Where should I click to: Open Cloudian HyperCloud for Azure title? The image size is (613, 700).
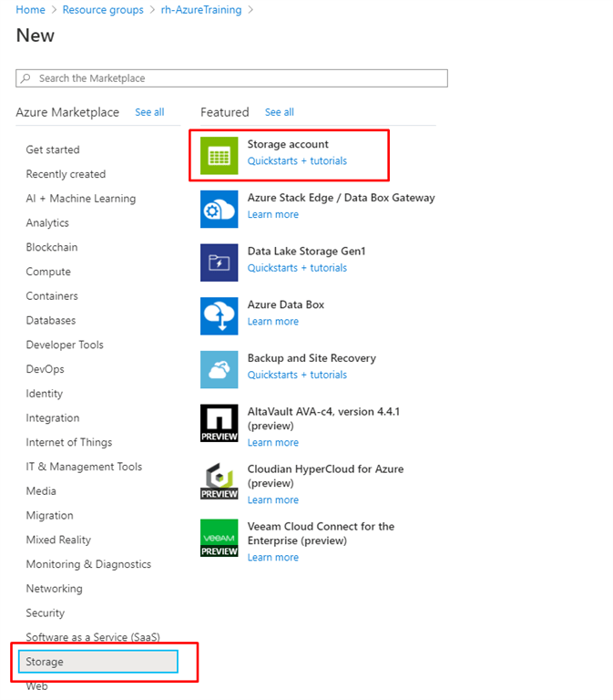(x=326, y=476)
